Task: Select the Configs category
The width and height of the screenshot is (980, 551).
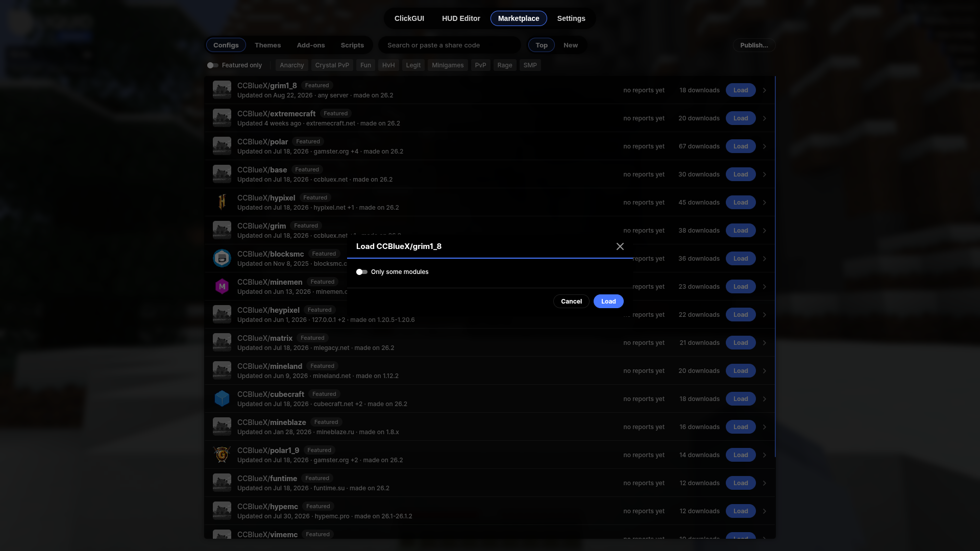Action: click(226, 45)
